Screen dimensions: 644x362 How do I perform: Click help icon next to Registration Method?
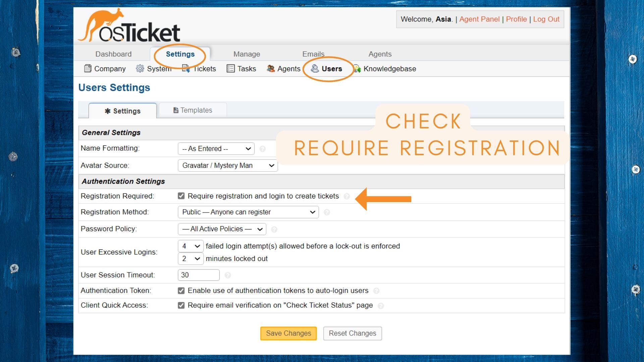click(x=327, y=212)
